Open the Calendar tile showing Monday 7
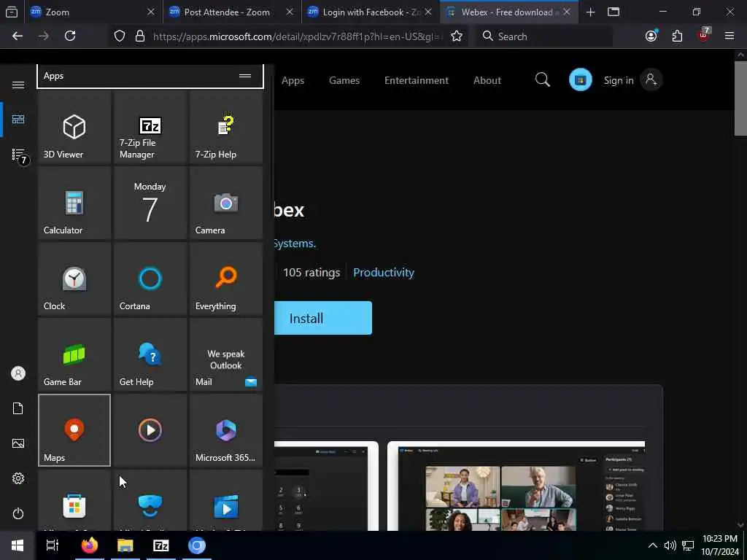Image resolution: width=747 pixels, height=560 pixels. point(150,203)
